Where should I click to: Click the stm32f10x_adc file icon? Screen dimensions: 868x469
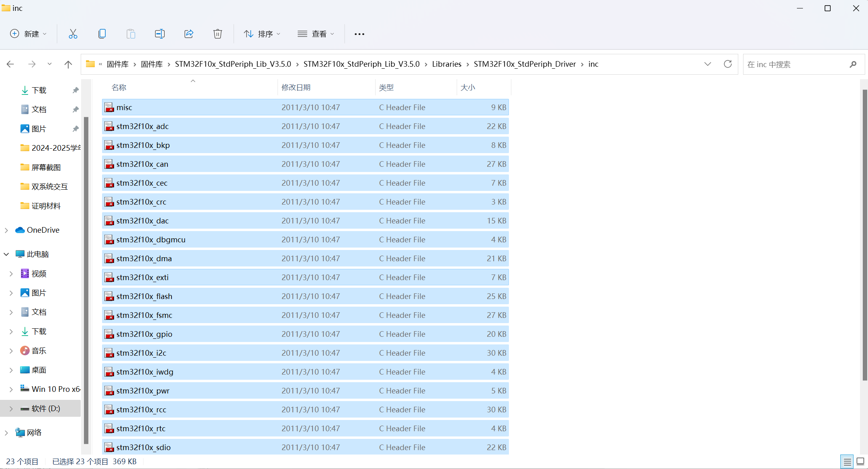(x=109, y=126)
